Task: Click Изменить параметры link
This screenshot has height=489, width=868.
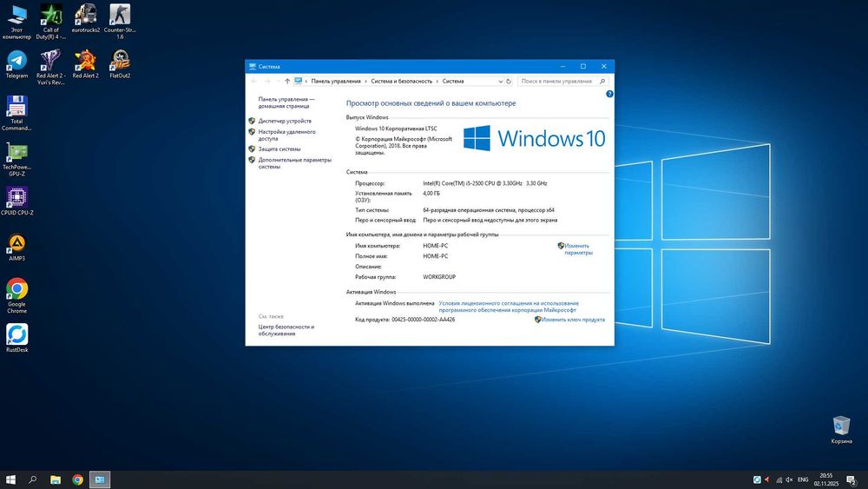Action: click(578, 249)
